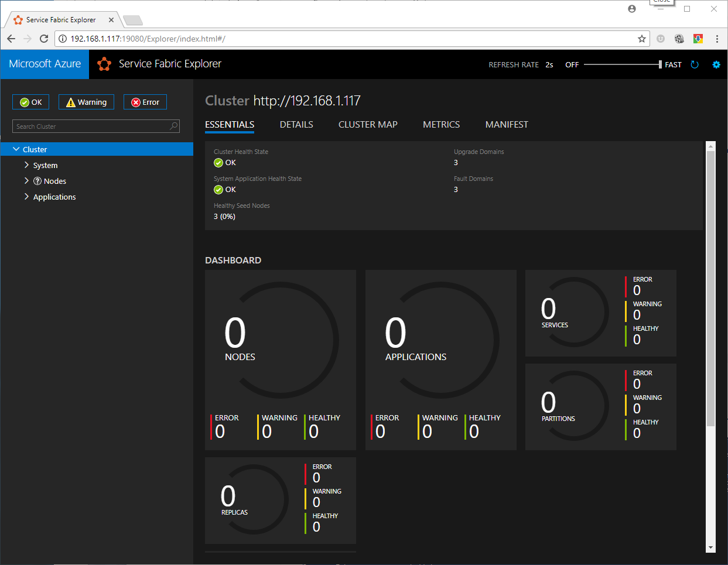Open a new browser tab
This screenshot has width=728, height=565.
[x=133, y=20]
